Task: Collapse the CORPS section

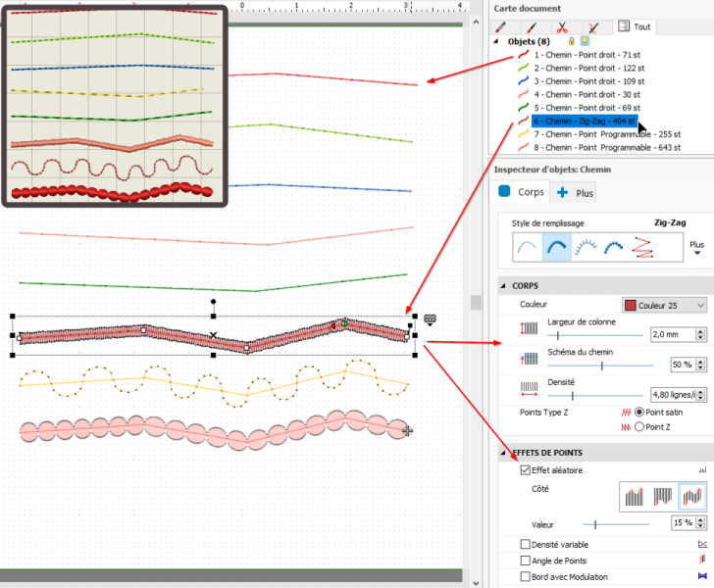Action: pos(503,286)
